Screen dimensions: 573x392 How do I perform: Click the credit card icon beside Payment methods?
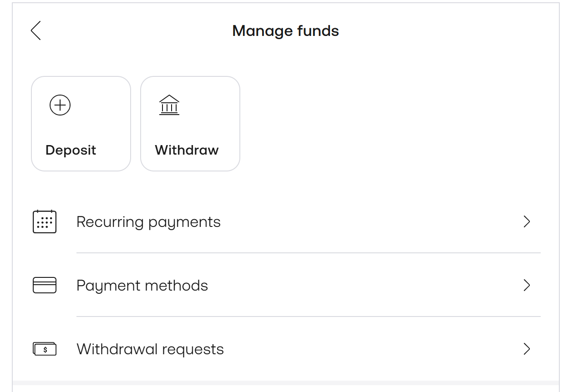(x=45, y=285)
